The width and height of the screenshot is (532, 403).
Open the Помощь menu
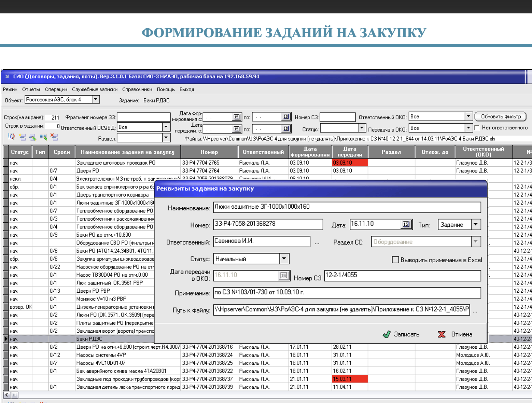166,89
